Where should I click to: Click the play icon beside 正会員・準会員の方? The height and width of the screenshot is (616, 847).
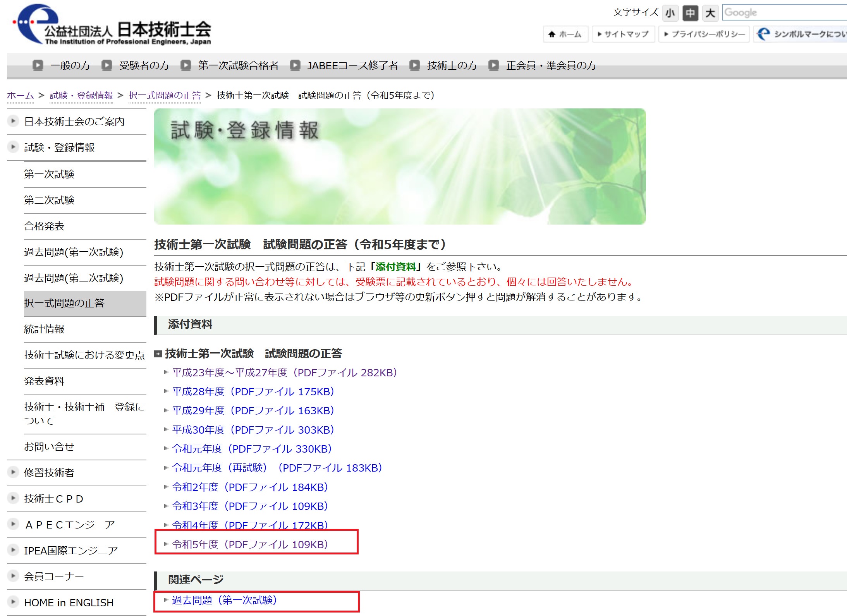point(494,65)
